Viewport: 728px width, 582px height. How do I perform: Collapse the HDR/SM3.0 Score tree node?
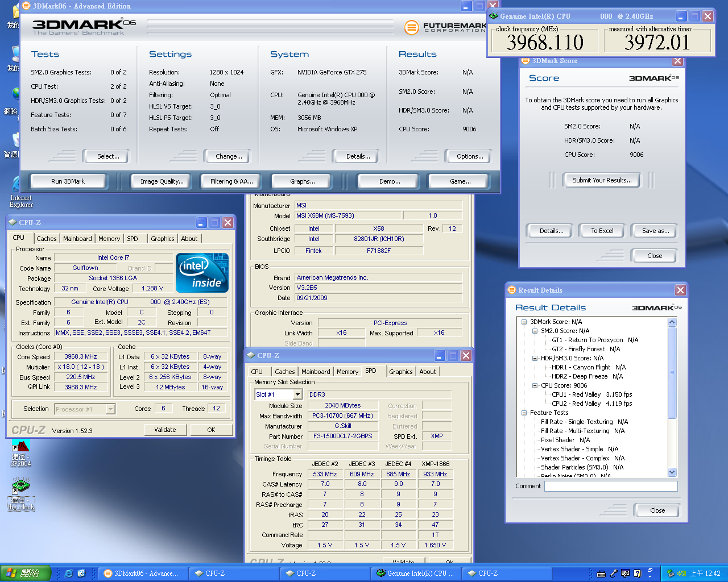coord(535,358)
